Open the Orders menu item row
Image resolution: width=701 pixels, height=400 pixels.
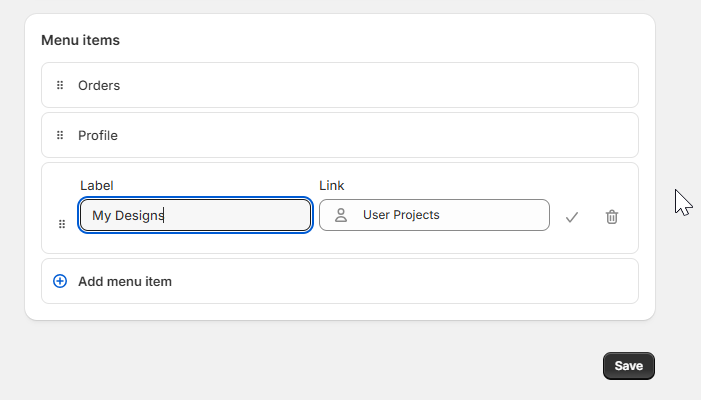[340, 85]
